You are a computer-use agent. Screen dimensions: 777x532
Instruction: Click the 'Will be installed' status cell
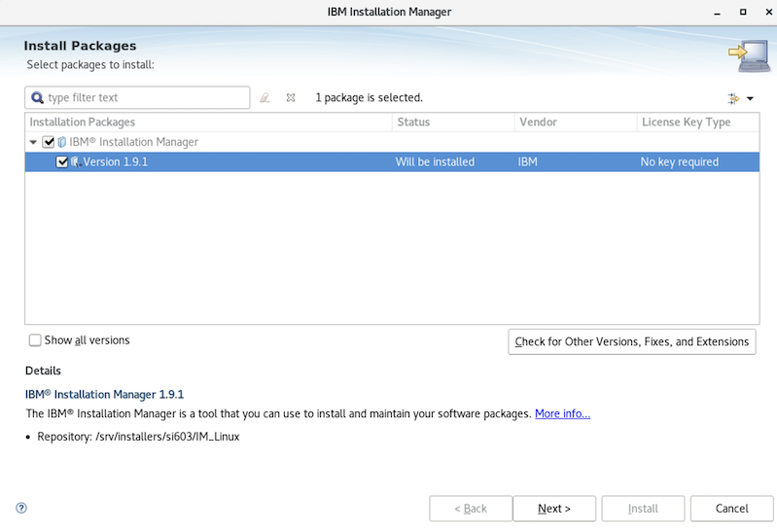pyautogui.click(x=435, y=162)
